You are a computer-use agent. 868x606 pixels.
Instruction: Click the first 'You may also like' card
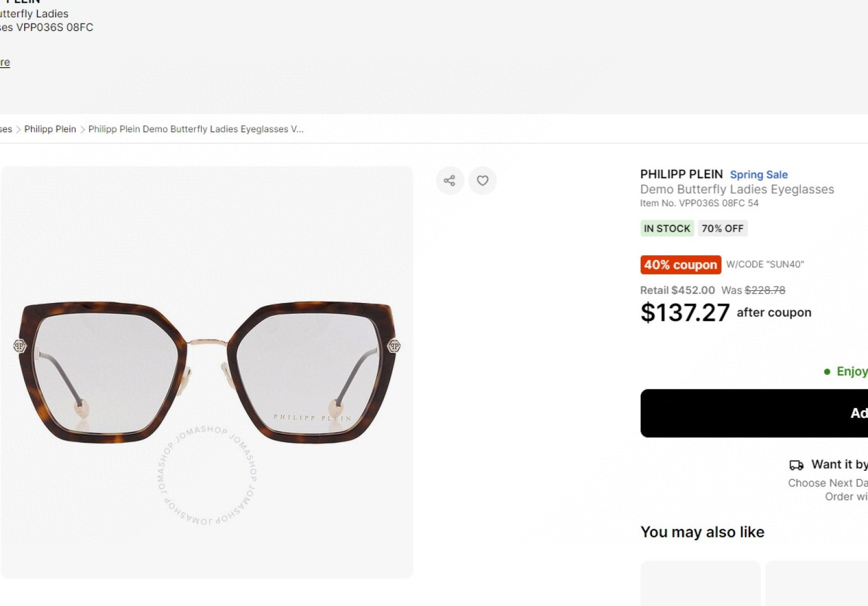tap(700, 584)
